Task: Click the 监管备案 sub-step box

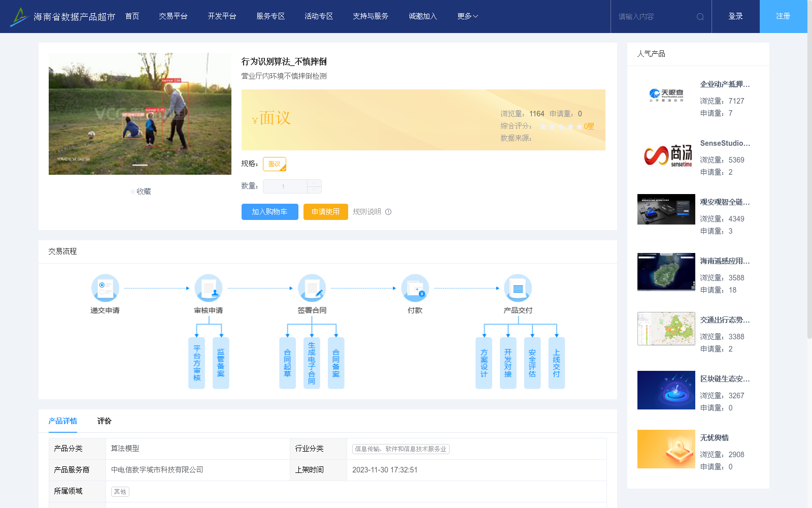Action: (221, 363)
